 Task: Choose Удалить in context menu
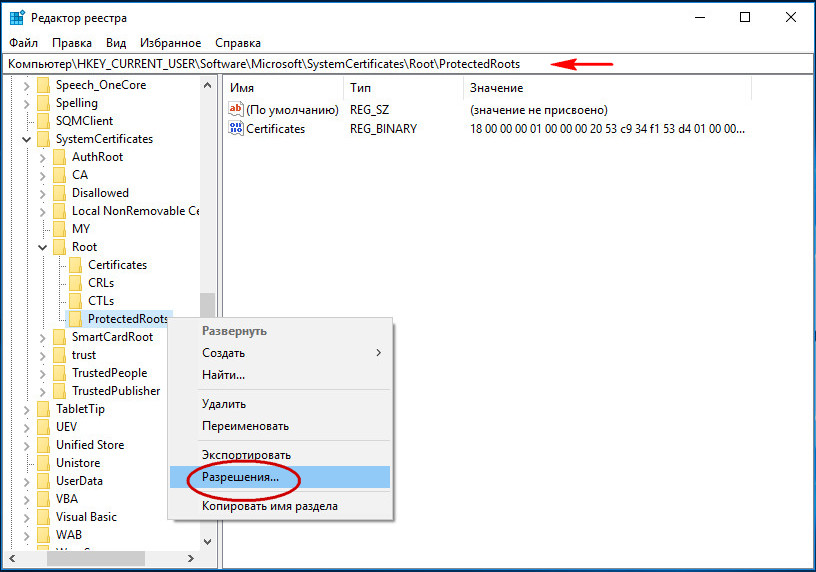pyautogui.click(x=280, y=404)
